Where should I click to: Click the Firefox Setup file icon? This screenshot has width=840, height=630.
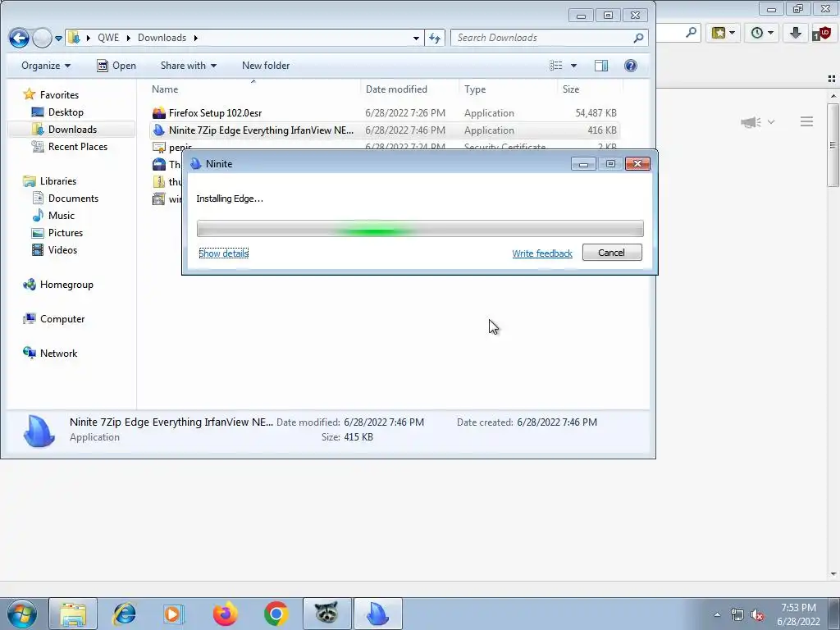(158, 113)
